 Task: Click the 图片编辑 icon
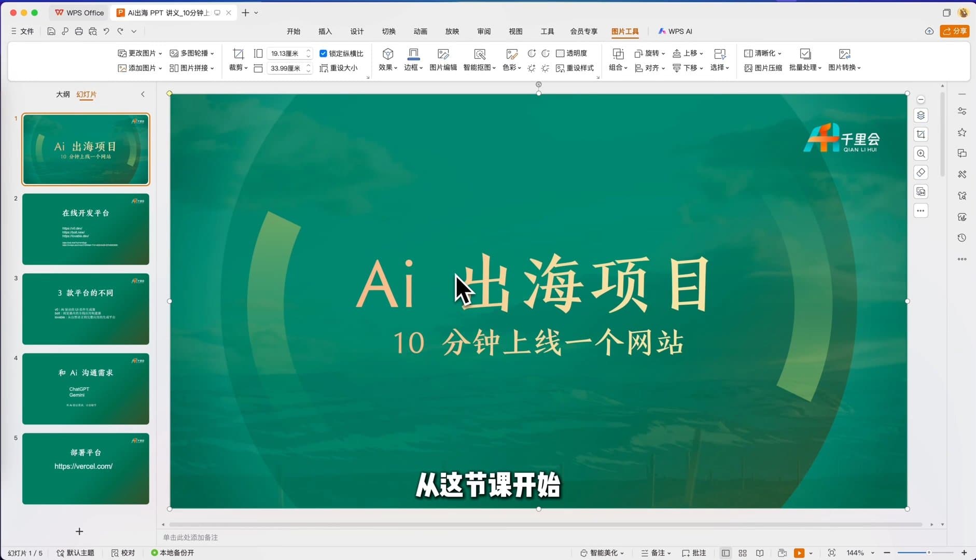tap(443, 60)
